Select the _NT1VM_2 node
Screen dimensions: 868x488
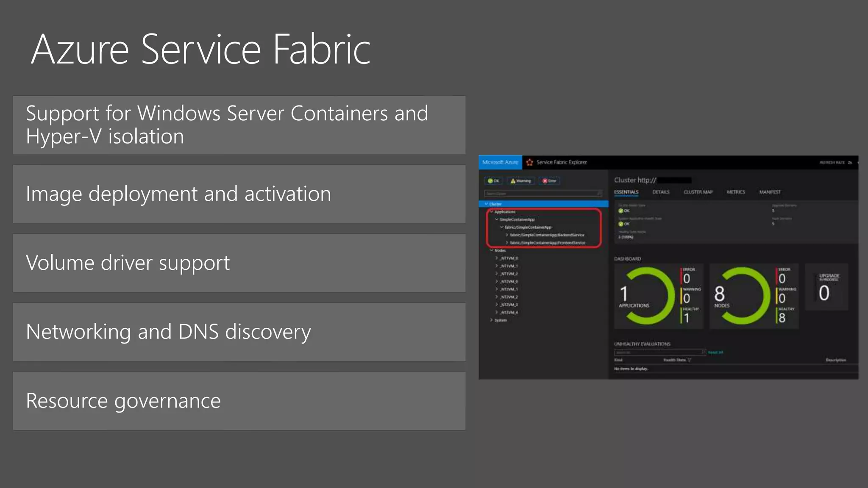click(509, 274)
